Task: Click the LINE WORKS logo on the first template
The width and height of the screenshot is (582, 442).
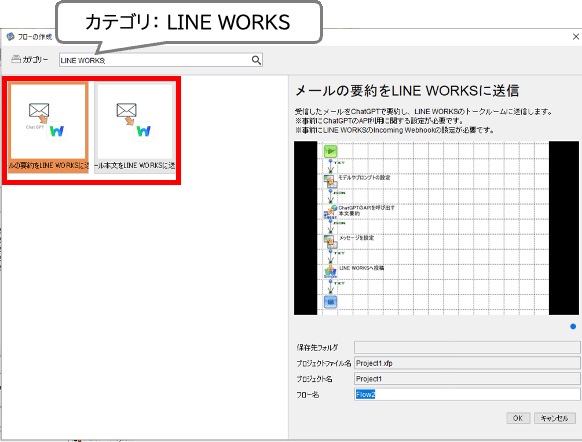Action: click(57, 131)
